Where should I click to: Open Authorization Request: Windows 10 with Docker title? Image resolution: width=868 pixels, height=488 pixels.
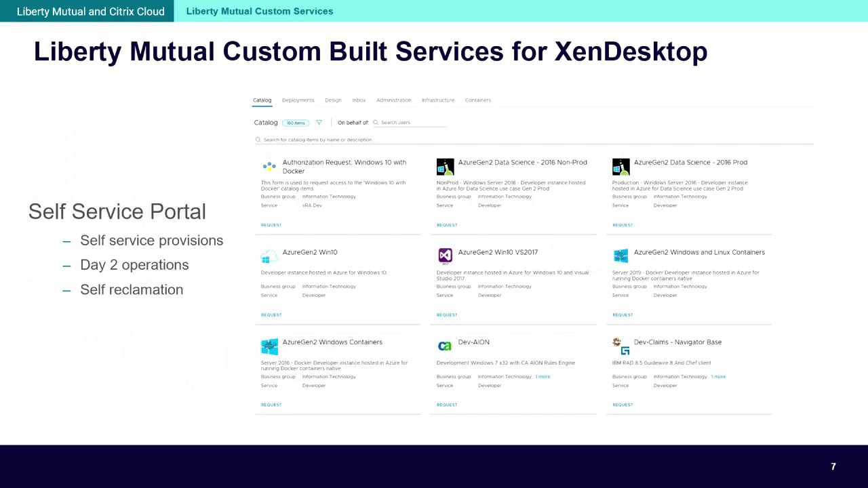[x=344, y=167]
